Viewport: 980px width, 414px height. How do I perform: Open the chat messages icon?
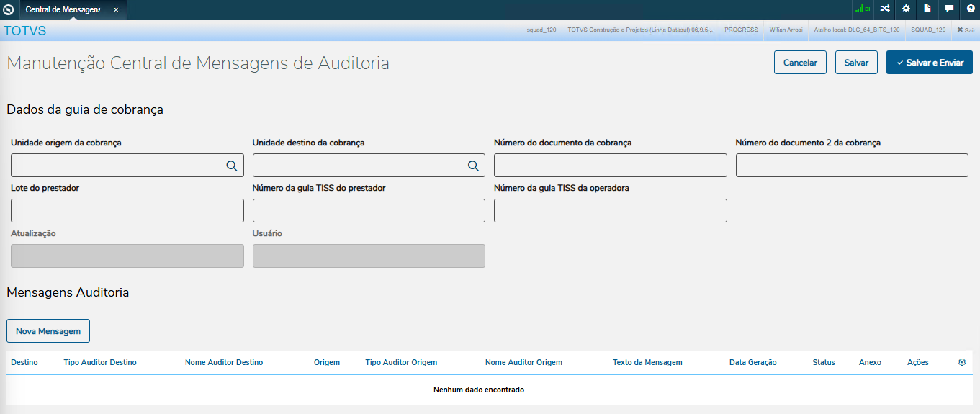tap(950, 9)
